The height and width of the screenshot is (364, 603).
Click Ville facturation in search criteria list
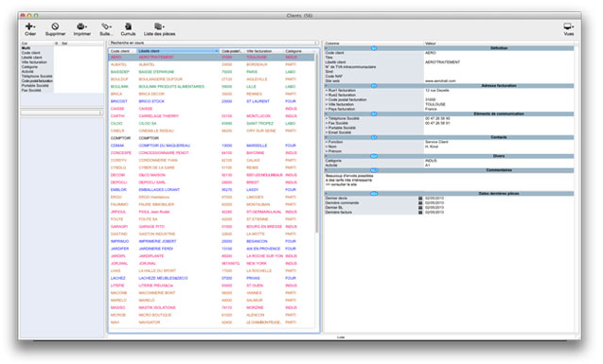(34, 62)
